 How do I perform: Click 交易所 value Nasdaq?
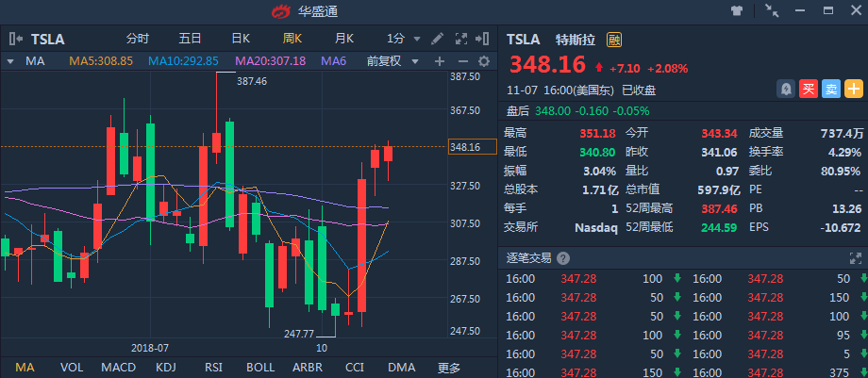click(x=595, y=227)
